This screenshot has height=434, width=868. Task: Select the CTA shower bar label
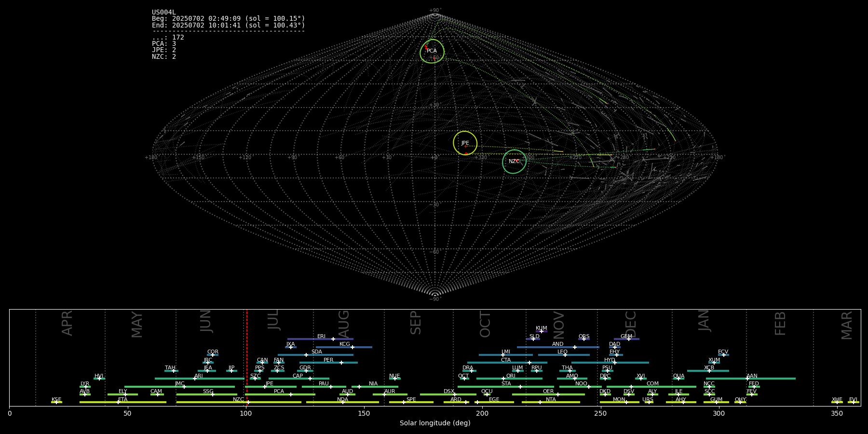506,360
